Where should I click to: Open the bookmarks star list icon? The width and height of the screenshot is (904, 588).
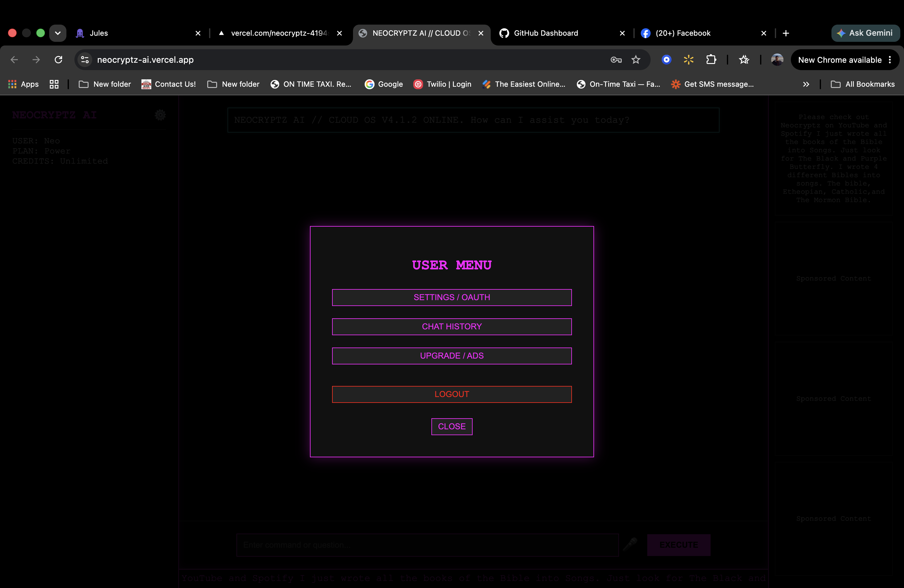pos(744,60)
